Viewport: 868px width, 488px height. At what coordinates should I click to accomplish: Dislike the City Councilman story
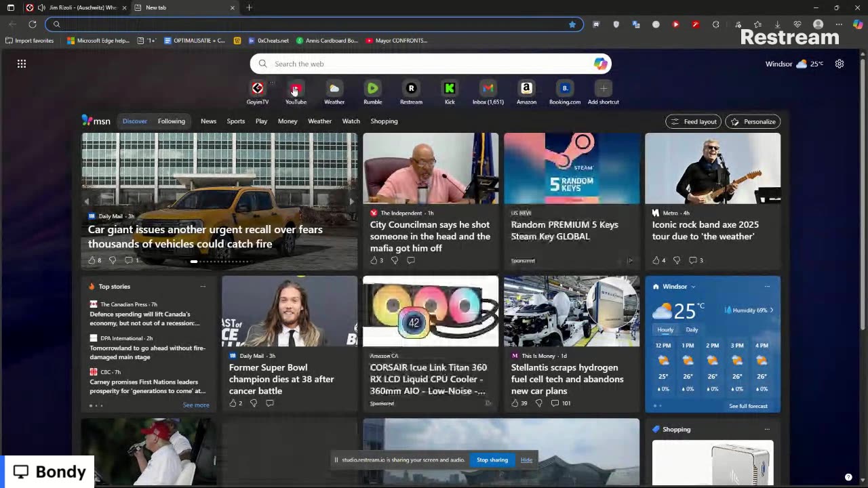394,260
